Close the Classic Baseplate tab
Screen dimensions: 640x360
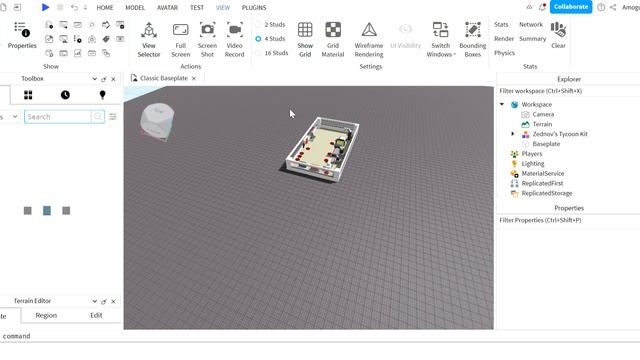tap(194, 78)
